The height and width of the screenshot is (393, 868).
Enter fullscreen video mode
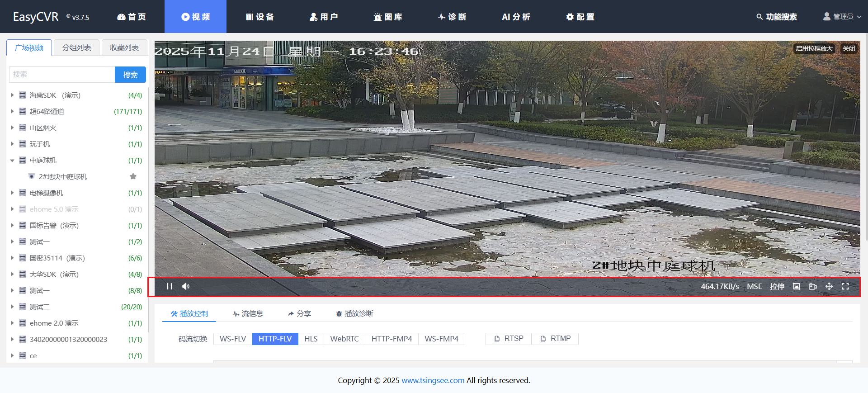click(x=845, y=286)
